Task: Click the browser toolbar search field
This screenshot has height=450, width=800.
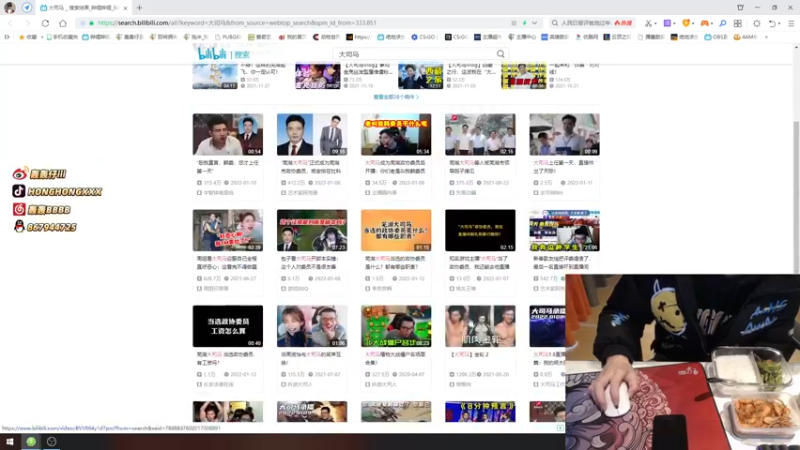Action: point(591,23)
